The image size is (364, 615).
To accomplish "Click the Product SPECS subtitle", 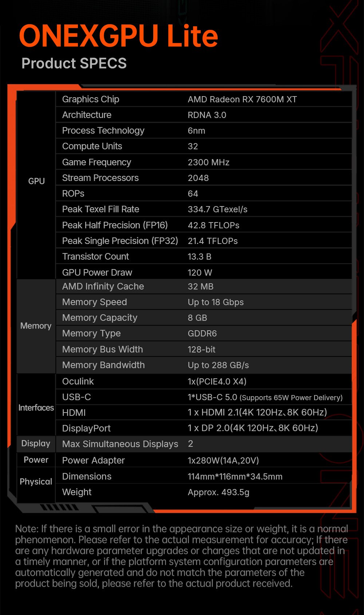I will pos(74,63).
